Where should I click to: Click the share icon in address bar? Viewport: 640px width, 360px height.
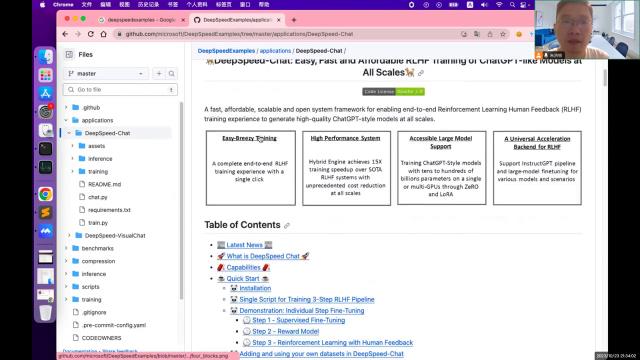click(490, 34)
